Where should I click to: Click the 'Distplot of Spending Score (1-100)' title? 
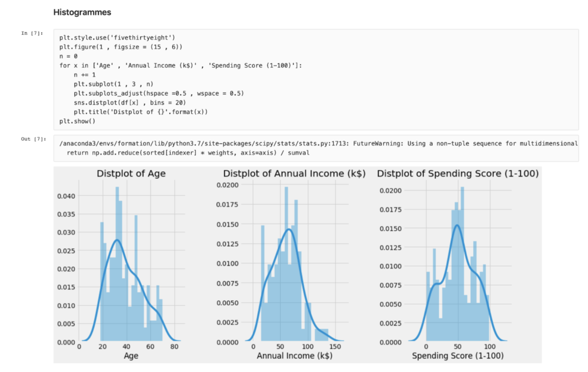click(457, 173)
